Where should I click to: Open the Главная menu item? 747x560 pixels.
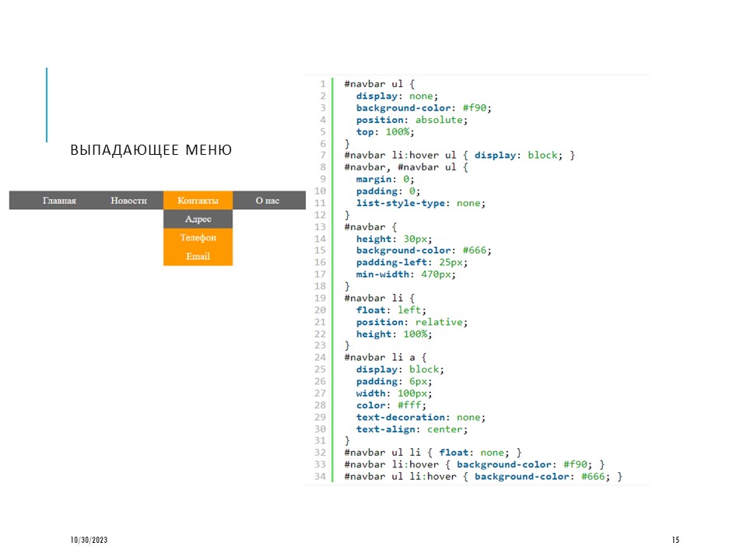[x=59, y=201]
